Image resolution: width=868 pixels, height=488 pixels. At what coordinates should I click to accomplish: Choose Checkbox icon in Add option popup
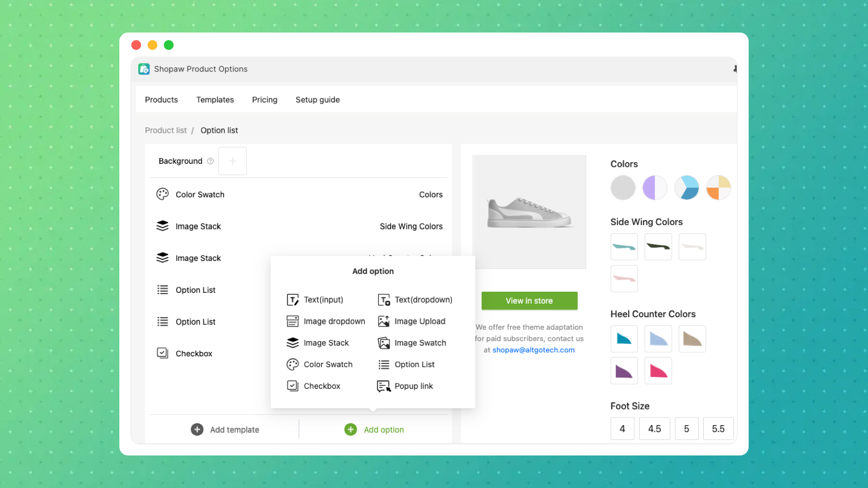(292, 386)
